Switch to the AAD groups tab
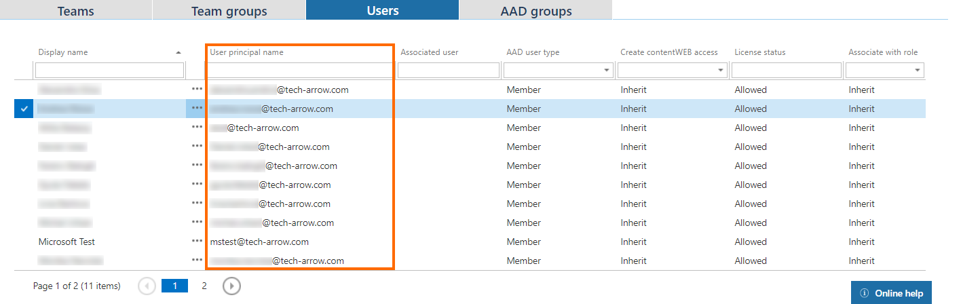The image size is (980, 304). pyautogui.click(x=535, y=11)
